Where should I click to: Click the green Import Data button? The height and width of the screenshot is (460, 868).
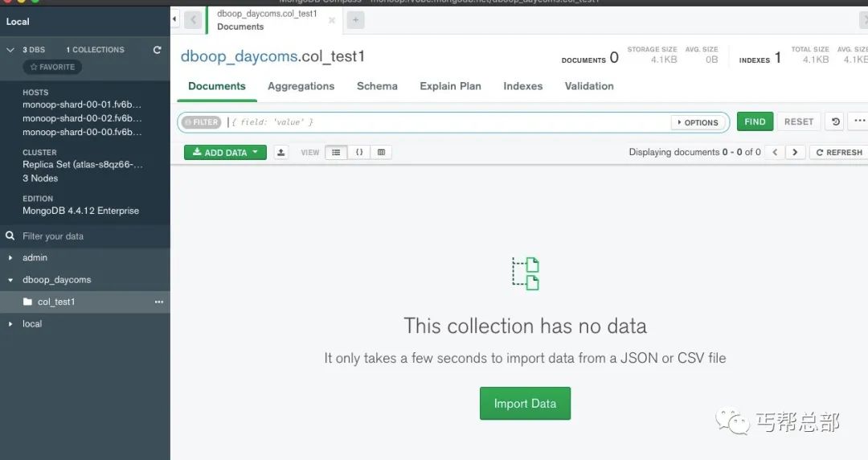point(525,404)
